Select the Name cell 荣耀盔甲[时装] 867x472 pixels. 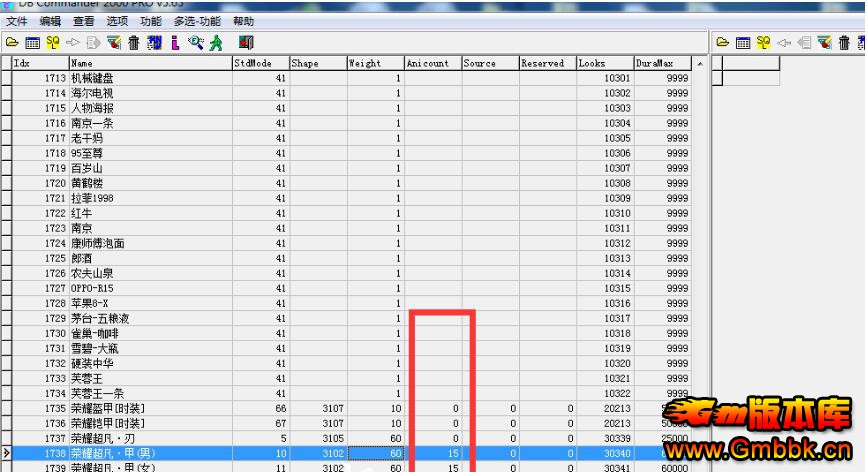tap(151, 408)
